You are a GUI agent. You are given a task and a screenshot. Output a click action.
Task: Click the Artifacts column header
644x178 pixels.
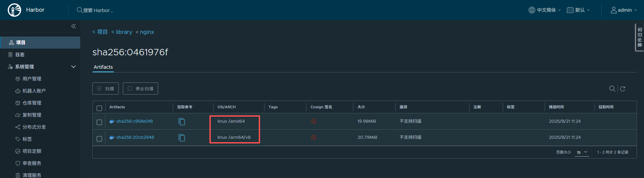point(117,107)
